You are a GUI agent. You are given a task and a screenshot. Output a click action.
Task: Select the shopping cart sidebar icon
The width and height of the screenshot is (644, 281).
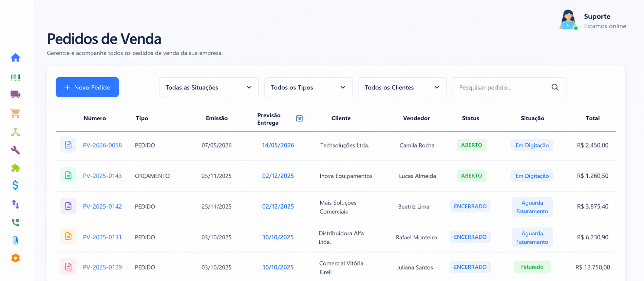tap(16, 113)
